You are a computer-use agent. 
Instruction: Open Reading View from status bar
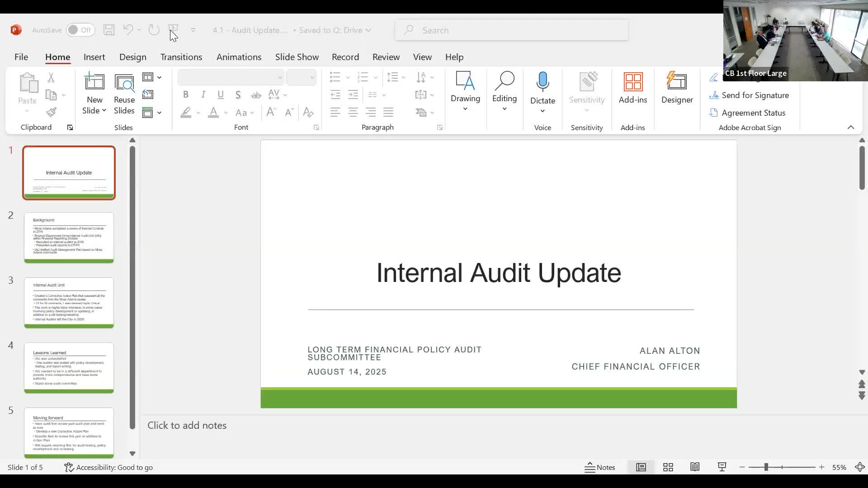[695, 467]
